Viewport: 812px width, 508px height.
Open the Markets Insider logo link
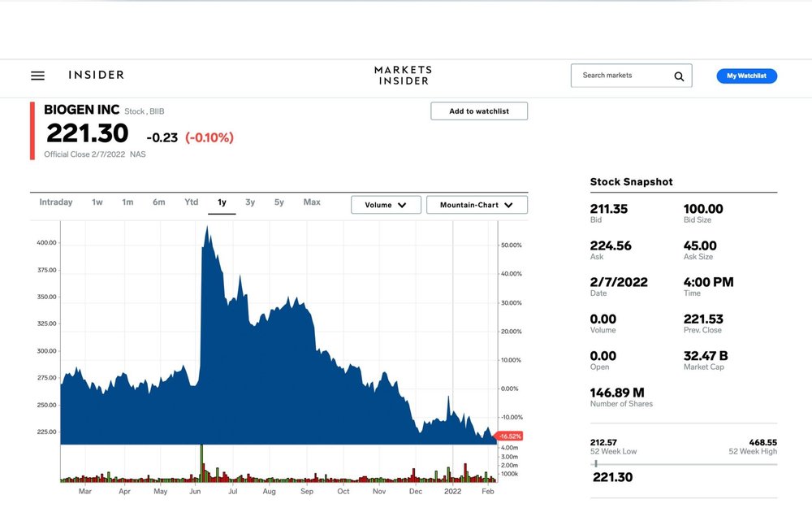[404, 76]
